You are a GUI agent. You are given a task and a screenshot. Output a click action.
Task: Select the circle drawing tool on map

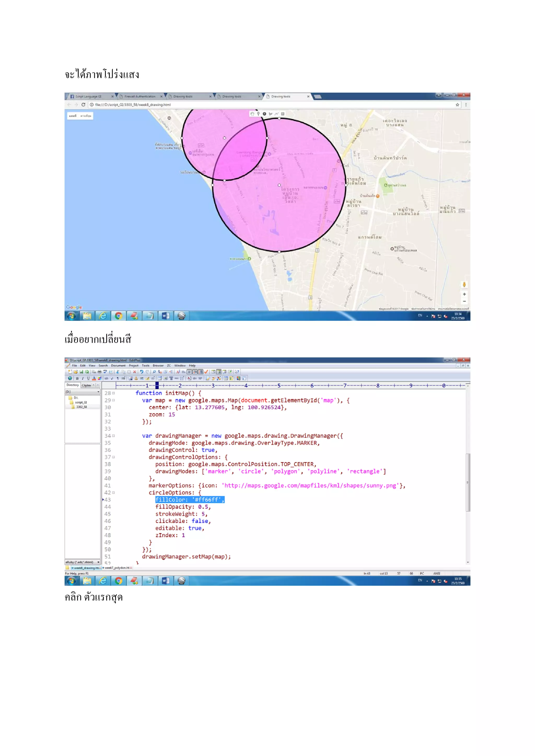point(264,114)
